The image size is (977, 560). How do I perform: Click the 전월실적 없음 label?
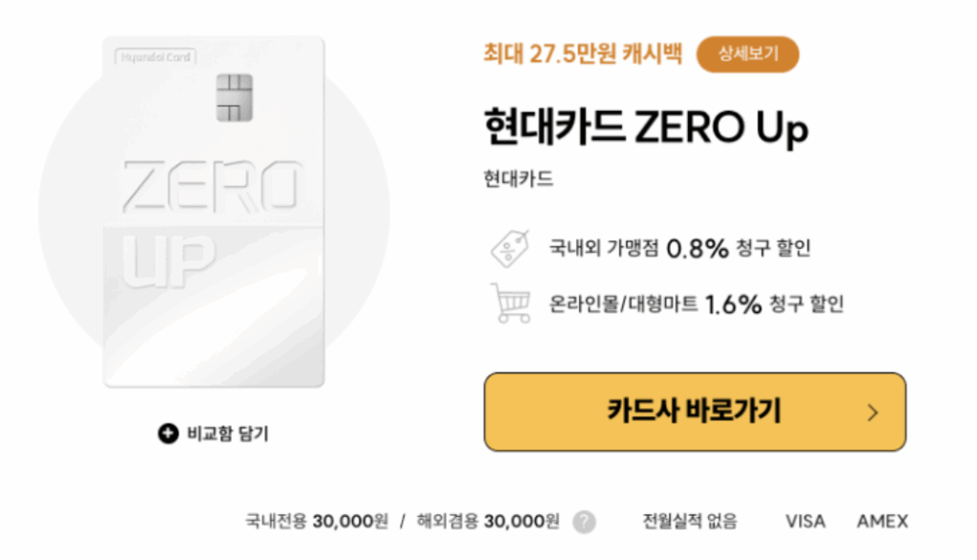tap(690, 521)
